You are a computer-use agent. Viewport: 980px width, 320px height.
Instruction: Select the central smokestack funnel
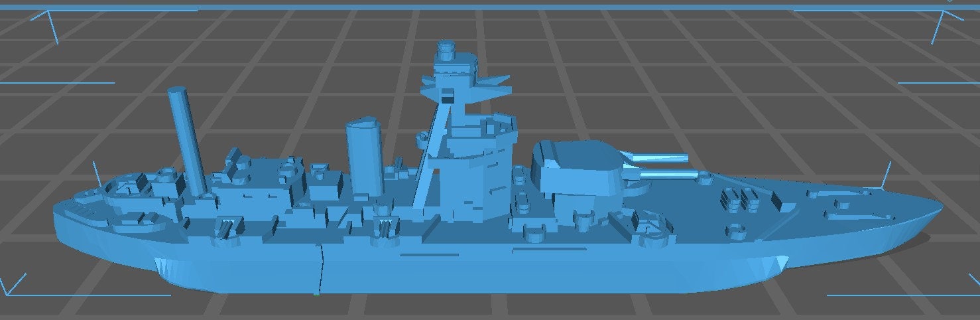363,158
